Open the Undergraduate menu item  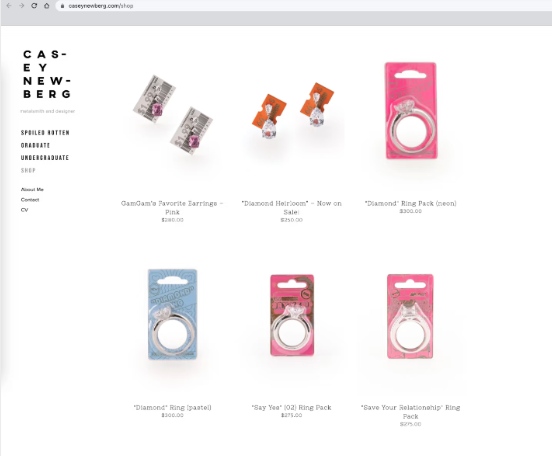coord(45,158)
